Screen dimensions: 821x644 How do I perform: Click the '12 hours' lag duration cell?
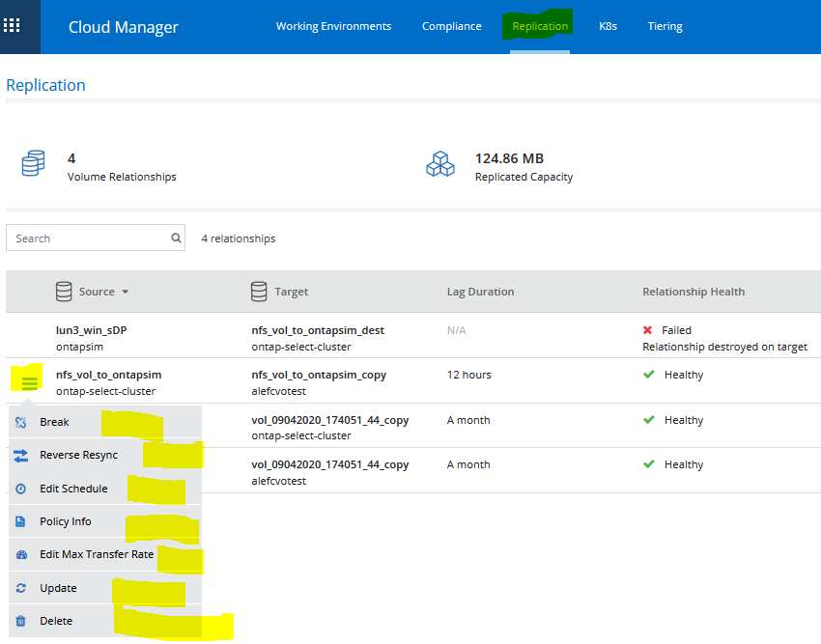469,375
